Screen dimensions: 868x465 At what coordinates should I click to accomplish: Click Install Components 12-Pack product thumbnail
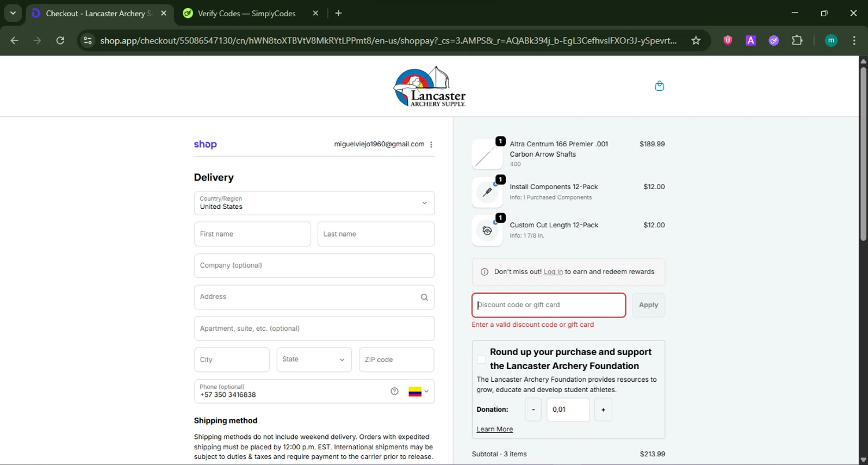tap(487, 193)
